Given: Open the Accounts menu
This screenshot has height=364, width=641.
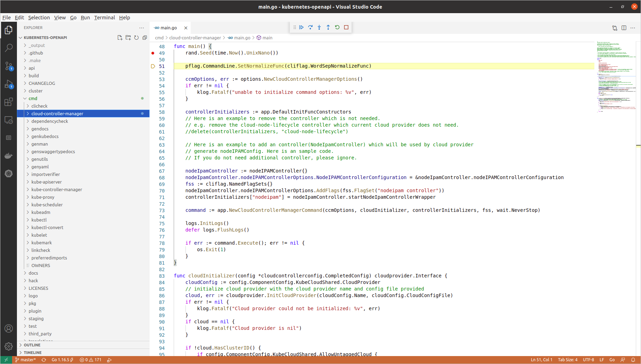Looking at the screenshot, I should click(9, 328).
